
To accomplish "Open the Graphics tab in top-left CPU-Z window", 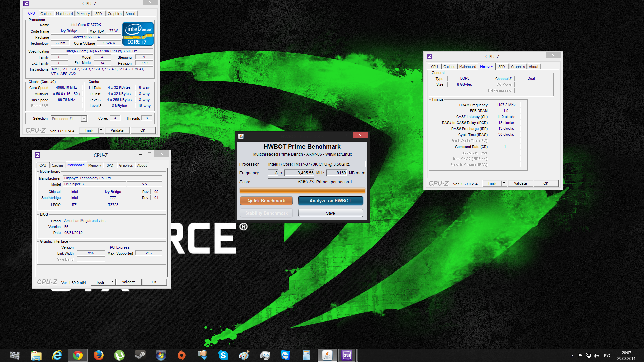I will [x=115, y=14].
